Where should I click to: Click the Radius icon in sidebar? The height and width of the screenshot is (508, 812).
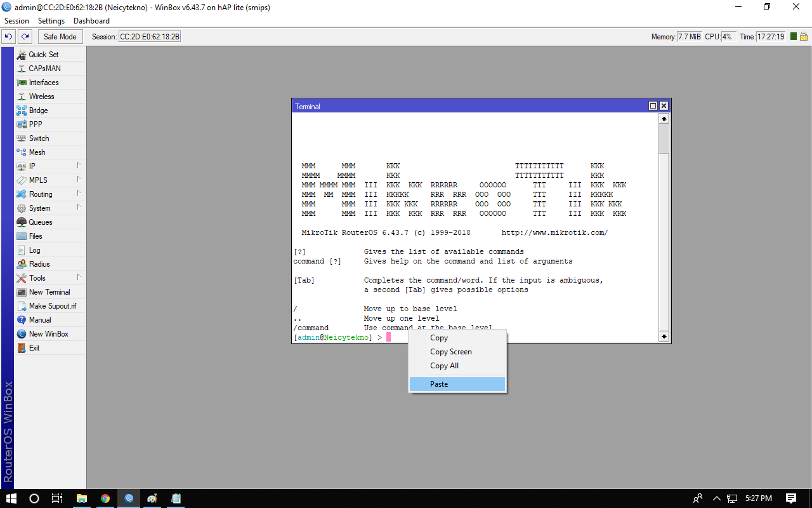coord(22,264)
